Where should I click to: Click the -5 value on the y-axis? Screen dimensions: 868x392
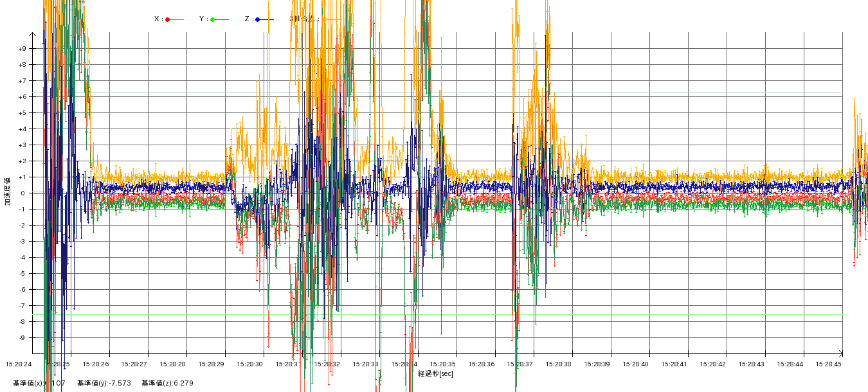pyautogui.click(x=22, y=274)
